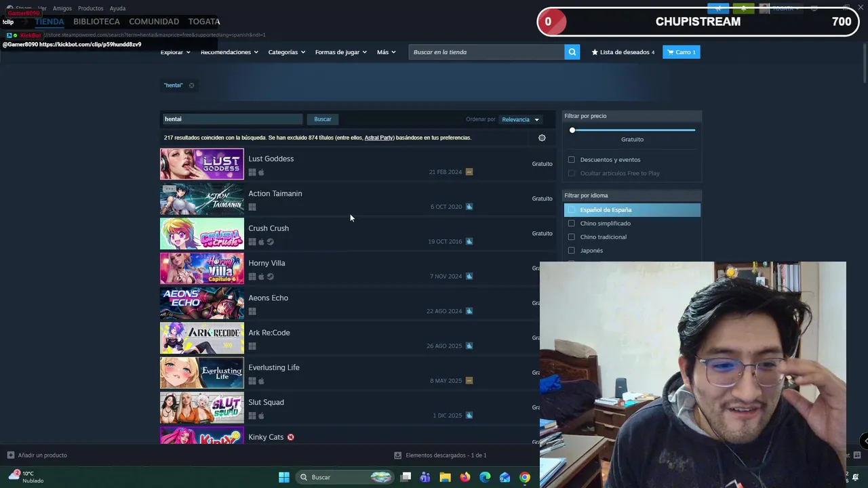Viewport: 868px width, 488px height.
Task: Go to the COMUNIDAD tab
Action: [154, 22]
